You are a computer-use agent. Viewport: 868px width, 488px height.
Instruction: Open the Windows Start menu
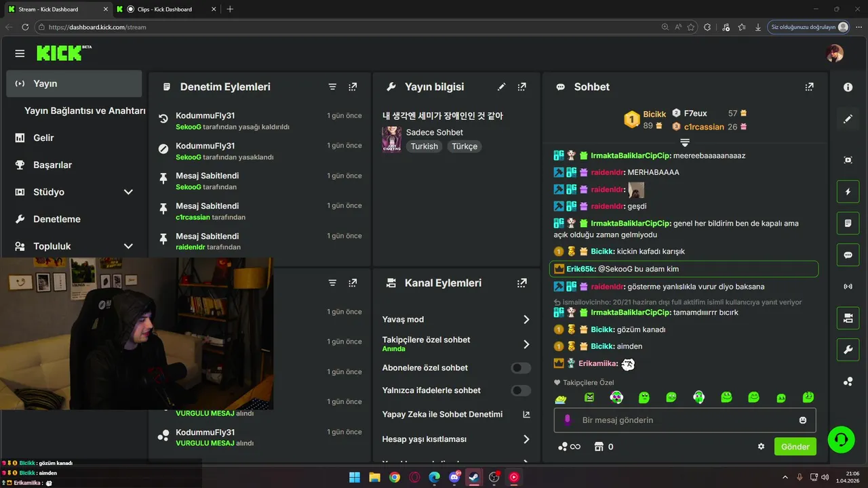click(x=355, y=477)
